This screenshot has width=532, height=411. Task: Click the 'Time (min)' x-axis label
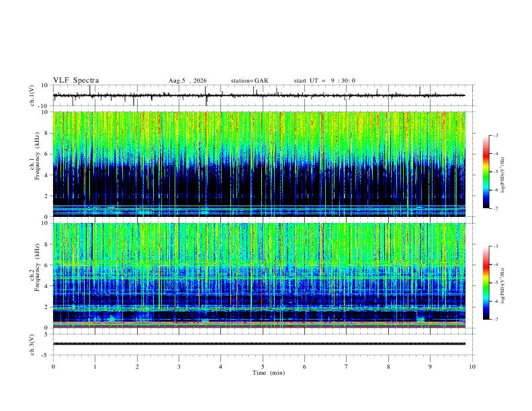pyautogui.click(x=269, y=373)
